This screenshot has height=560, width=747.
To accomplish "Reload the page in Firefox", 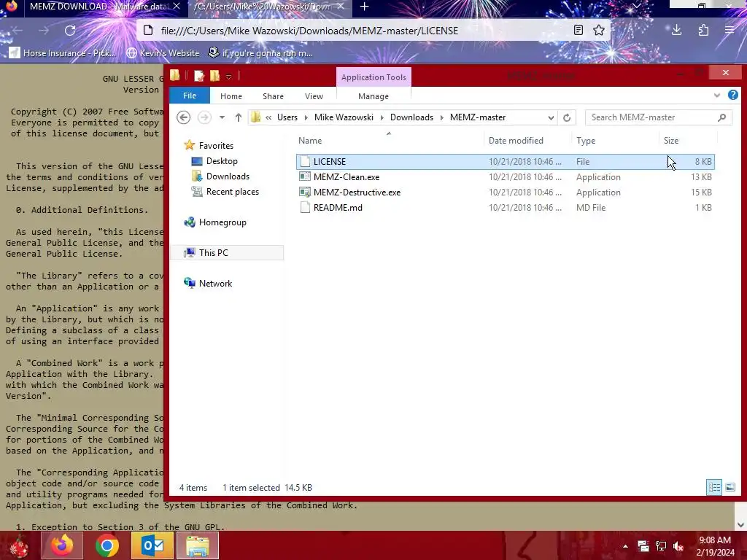I will click(x=70, y=31).
